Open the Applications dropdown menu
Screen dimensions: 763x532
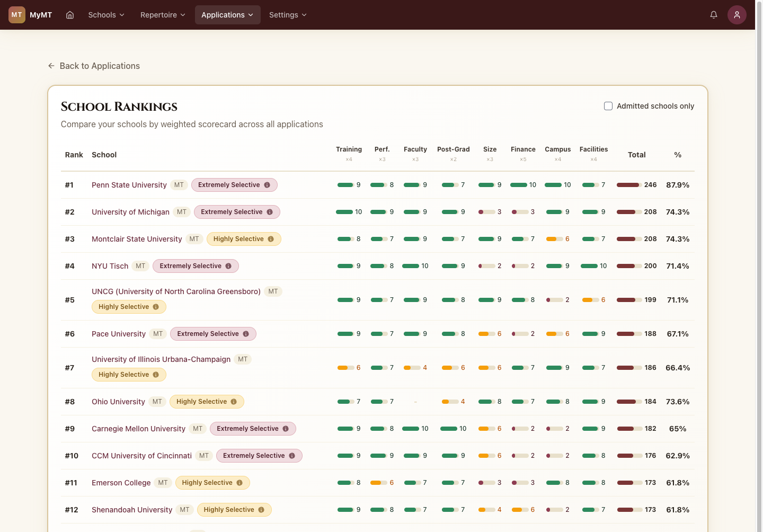pyautogui.click(x=227, y=15)
